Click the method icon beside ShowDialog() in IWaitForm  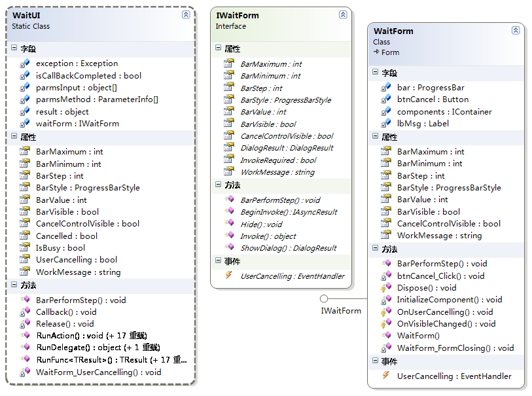229,247
